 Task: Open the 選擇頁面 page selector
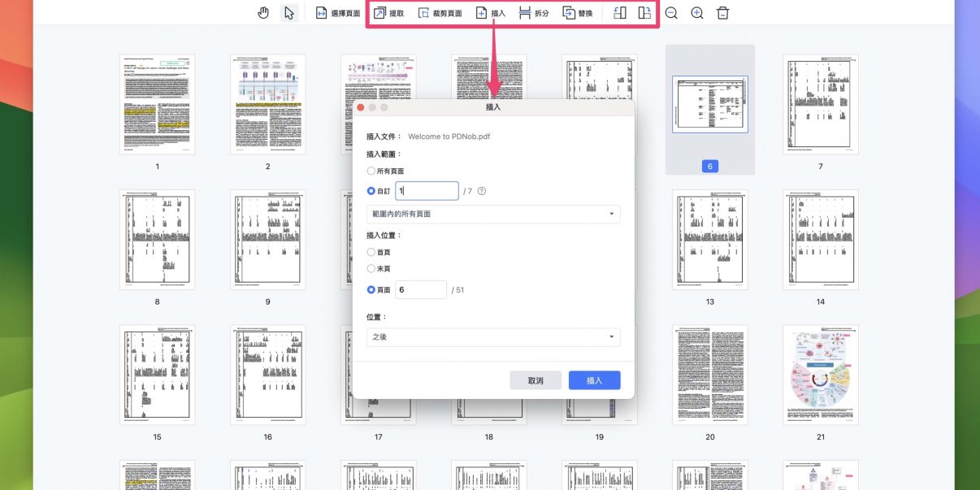tap(337, 13)
